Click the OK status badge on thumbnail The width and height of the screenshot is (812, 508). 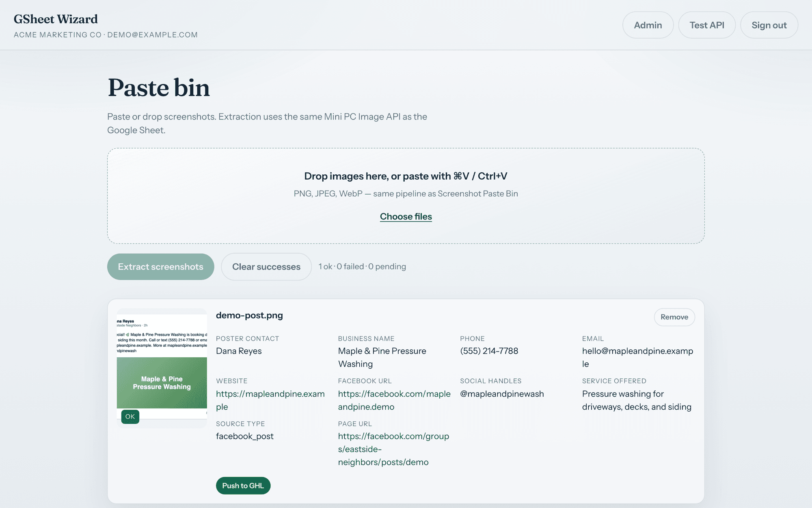tap(130, 417)
